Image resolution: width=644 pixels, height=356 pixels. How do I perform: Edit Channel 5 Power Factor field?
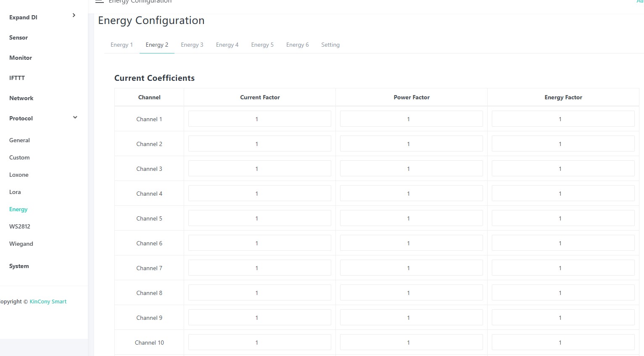[x=412, y=218]
